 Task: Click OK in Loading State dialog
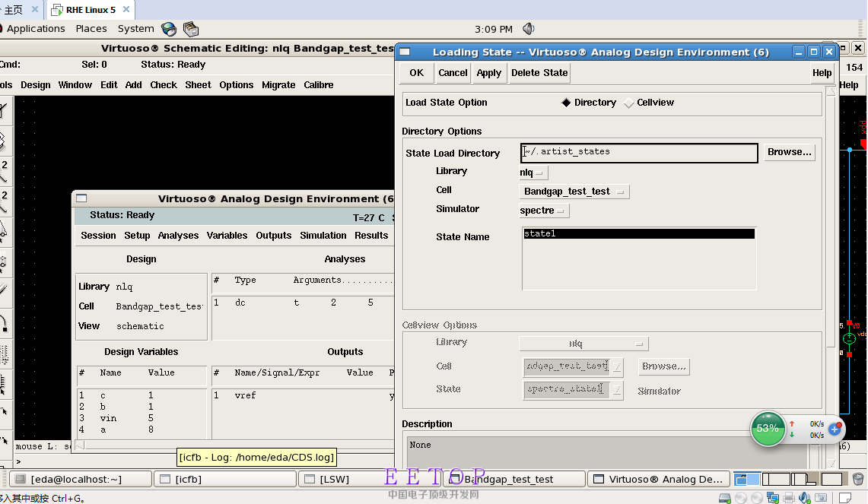click(417, 72)
